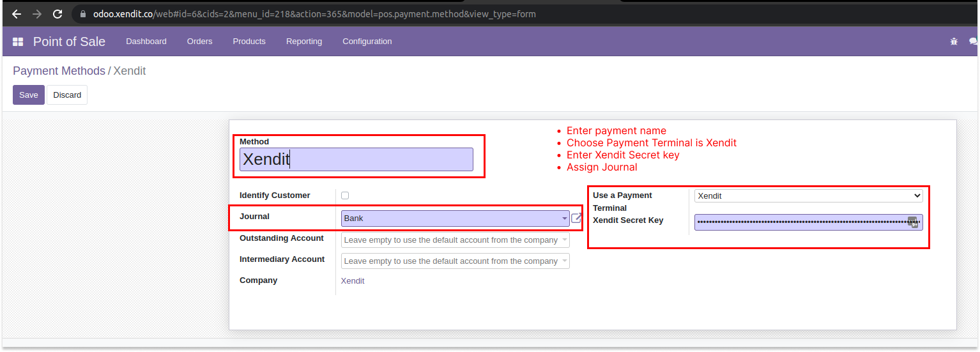Click the password manager icon in secret key field

(913, 222)
